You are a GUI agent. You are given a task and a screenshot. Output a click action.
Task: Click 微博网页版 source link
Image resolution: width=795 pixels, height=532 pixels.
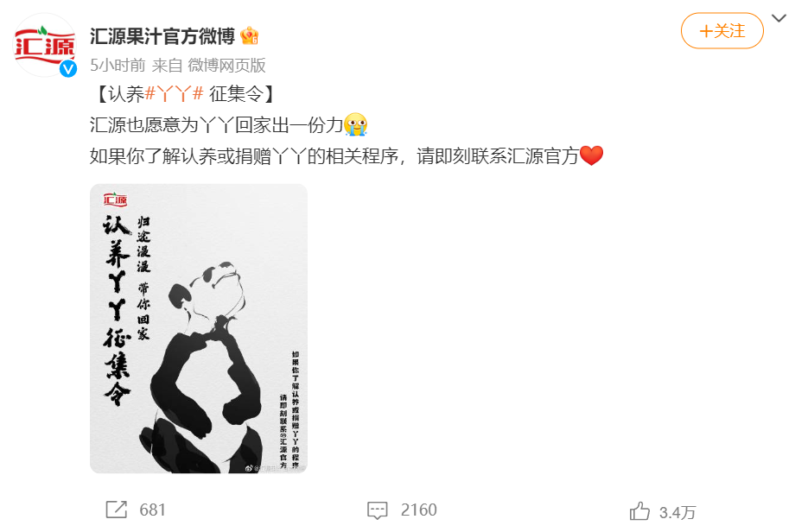coord(226,66)
